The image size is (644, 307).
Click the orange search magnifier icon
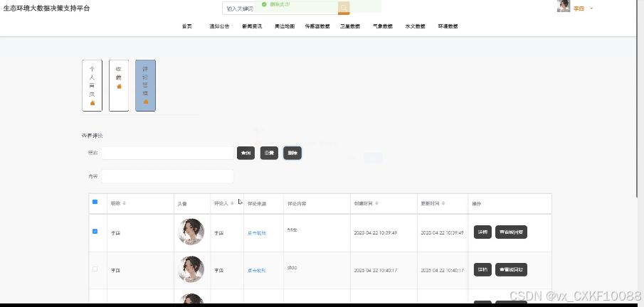click(x=344, y=8)
